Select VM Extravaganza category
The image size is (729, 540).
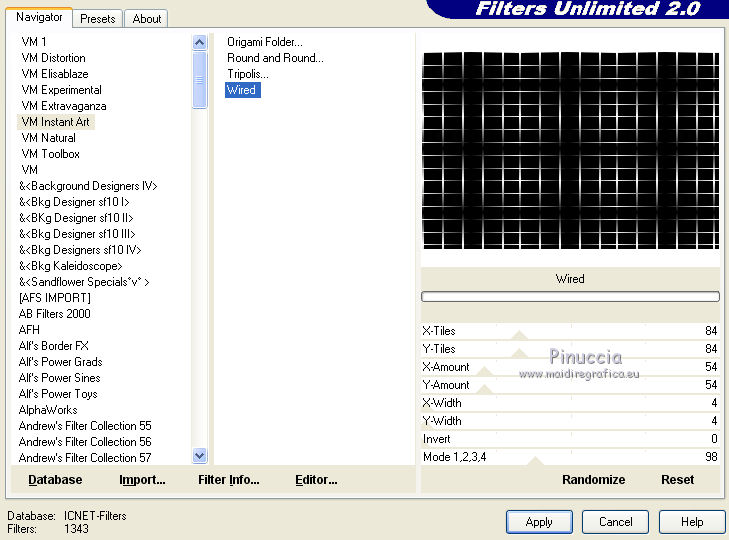[x=64, y=106]
